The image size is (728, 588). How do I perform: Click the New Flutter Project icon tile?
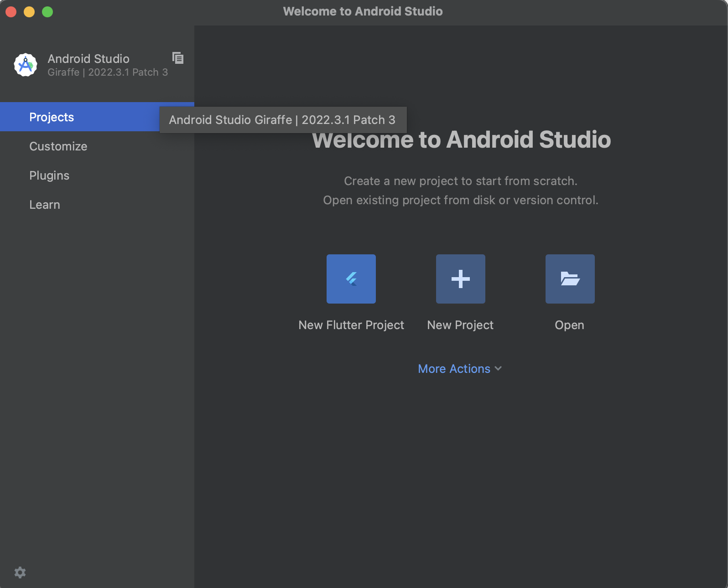point(351,279)
